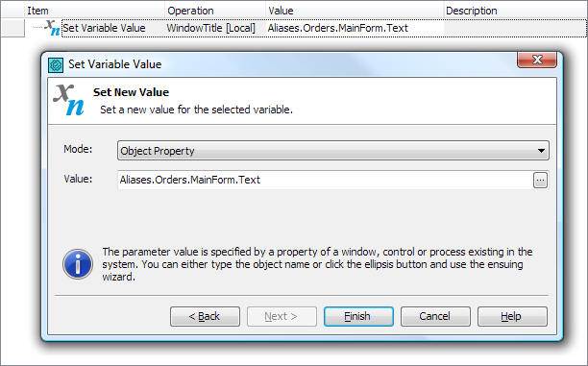
Task: Click the Finish button
Action: click(x=358, y=316)
